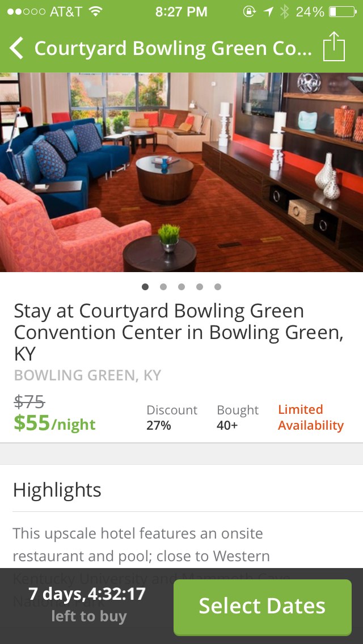
Task: Tap the $55/night price
Action: pos(54,423)
